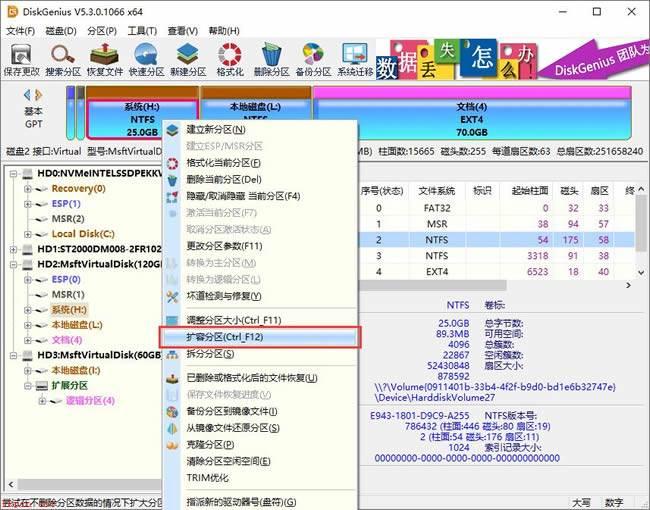Select the MSR(2) tree item

coord(68,219)
